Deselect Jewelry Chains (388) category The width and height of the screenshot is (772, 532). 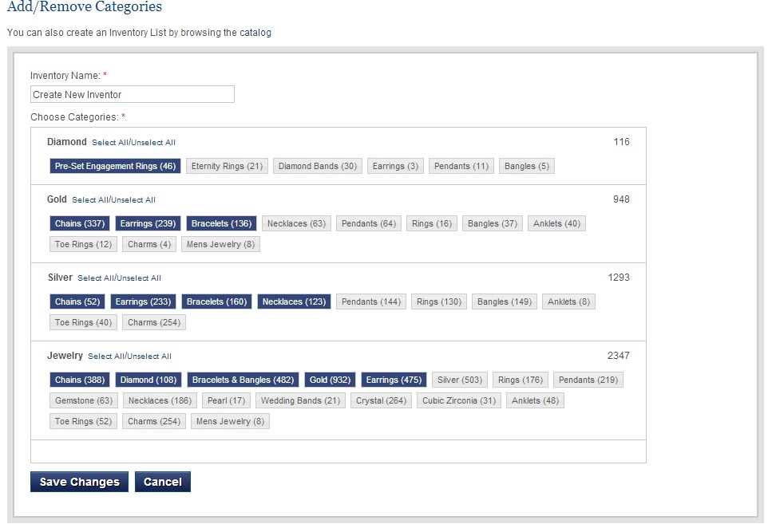[x=80, y=380]
